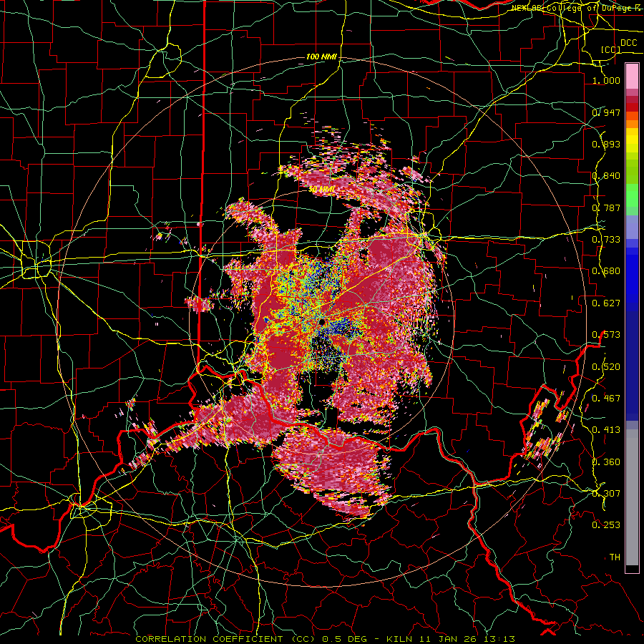Select the 0.680 color scale value

[606, 271]
